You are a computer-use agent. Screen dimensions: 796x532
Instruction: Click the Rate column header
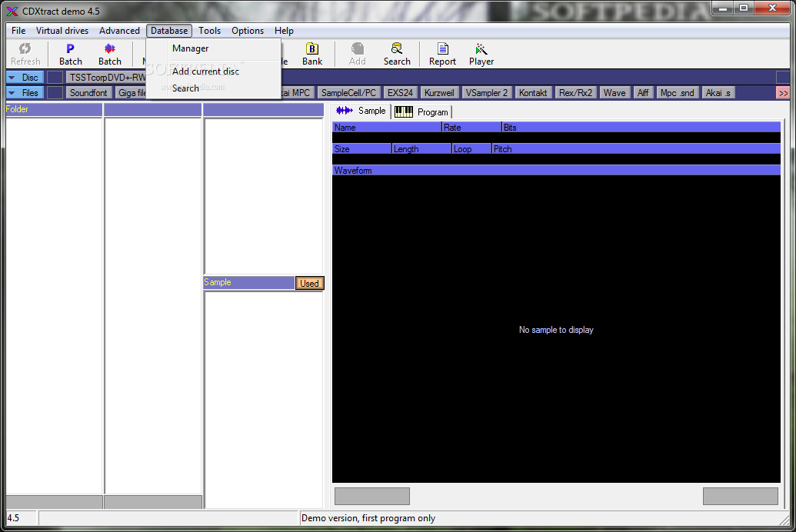[x=471, y=128]
